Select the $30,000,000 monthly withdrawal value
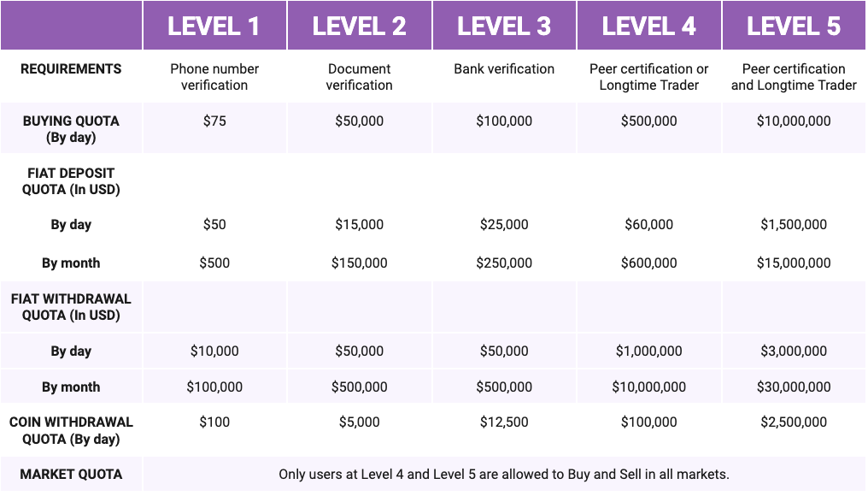This screenshot has width=868, height=496. [x=794, y=387]
